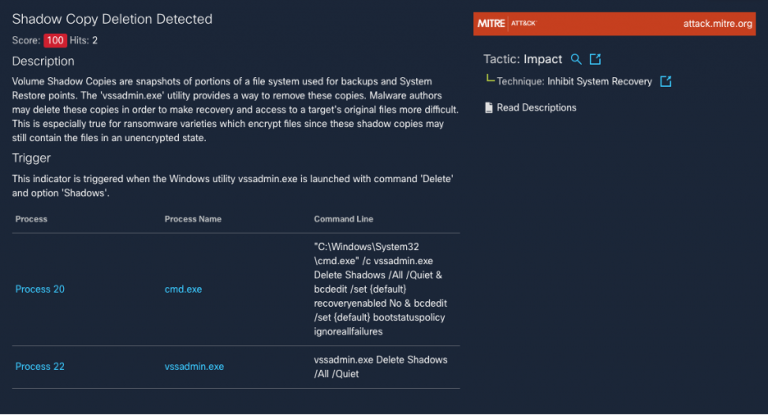Select the Technique: Inhibit System Recovery entry

(x=574, y=81)
